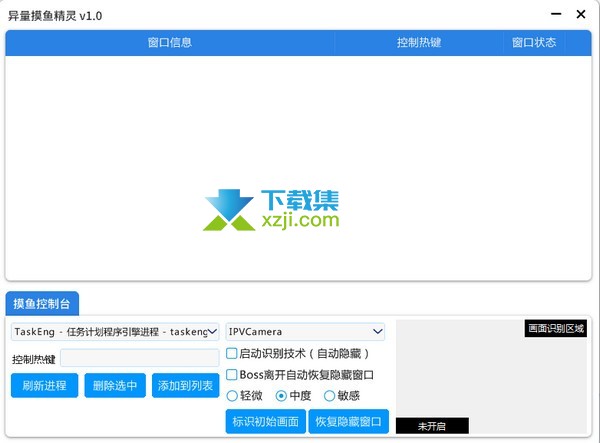The image size is (600, 443).
Task: Click the 添加到列表 button
Action: point(185,385)
